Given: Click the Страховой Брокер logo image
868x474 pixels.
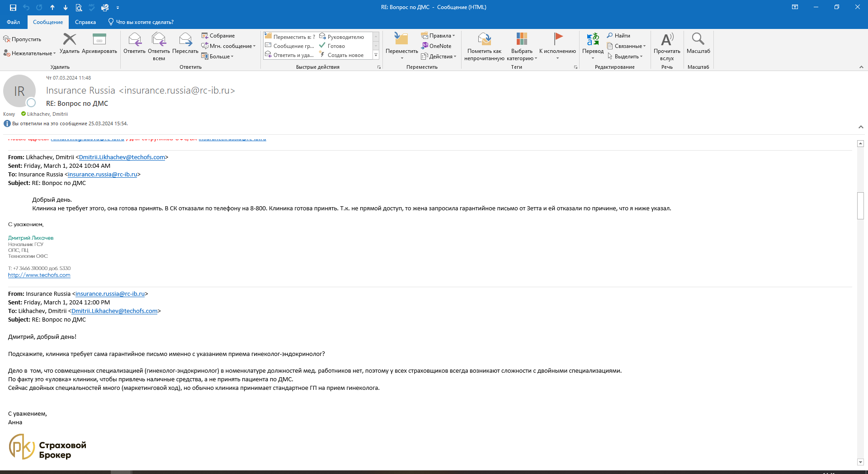Looking at the screenshot, I should (x=47, y=447).
